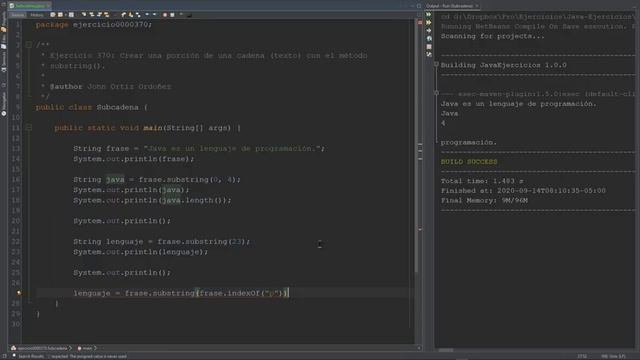This screenshot has height=360, width=640.
Task: Select the Output - Run (Subcadena) tab
Action: click(x=450, y=6)
